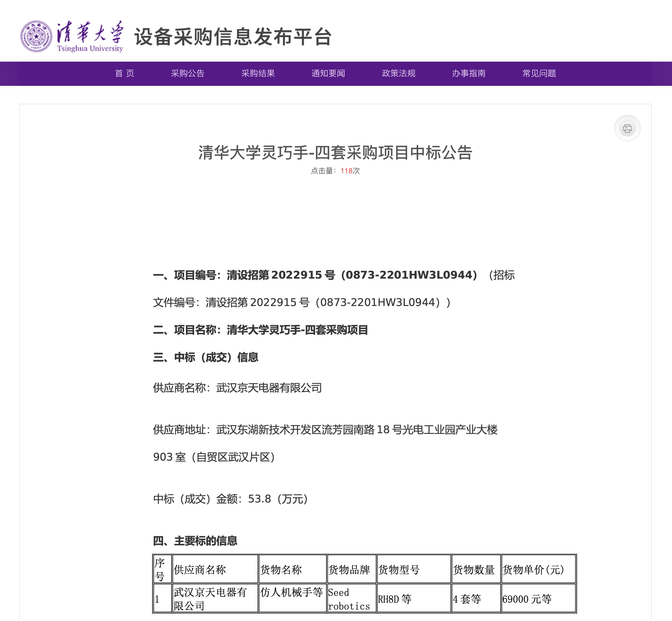Open the 首页 nav item
The width and height of the screenshot is (672, 621).
point(124,73)
